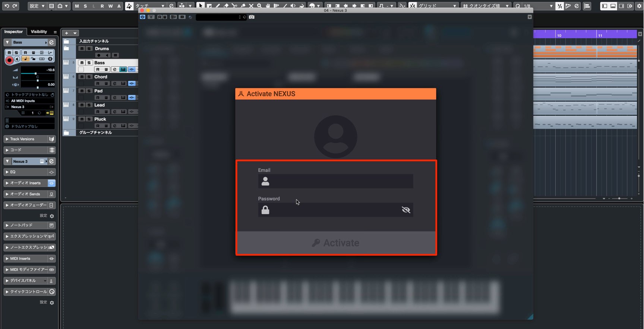Viewport: 644px width, 329px height.
Task: Open the 設定 dropdown in toolbar
Action: pos(37,6)
